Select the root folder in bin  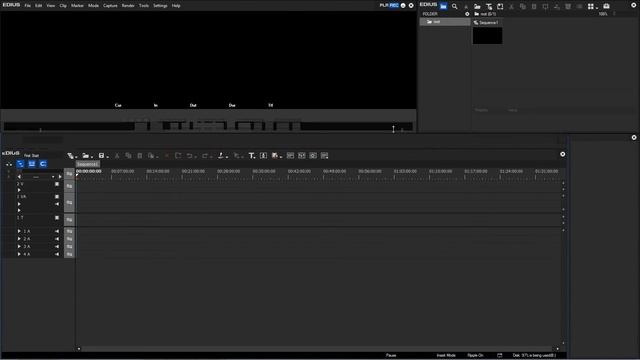[444, 22]
